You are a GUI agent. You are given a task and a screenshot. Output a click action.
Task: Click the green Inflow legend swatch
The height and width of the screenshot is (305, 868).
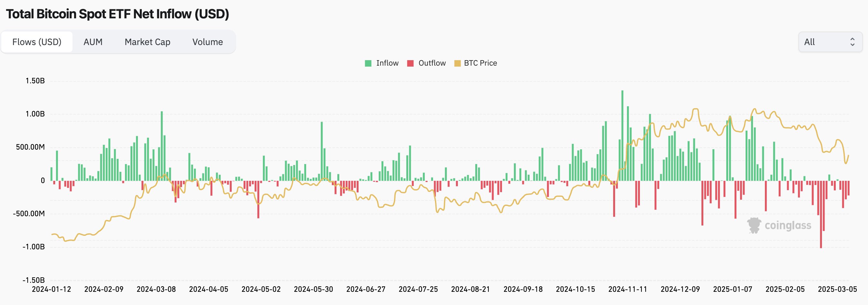pos(368,63)
